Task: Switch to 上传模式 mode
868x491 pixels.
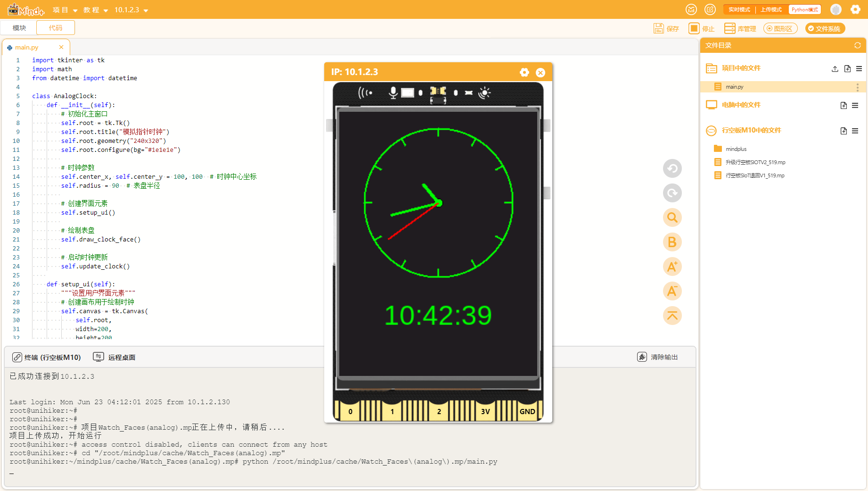Action: coord(771,9)
